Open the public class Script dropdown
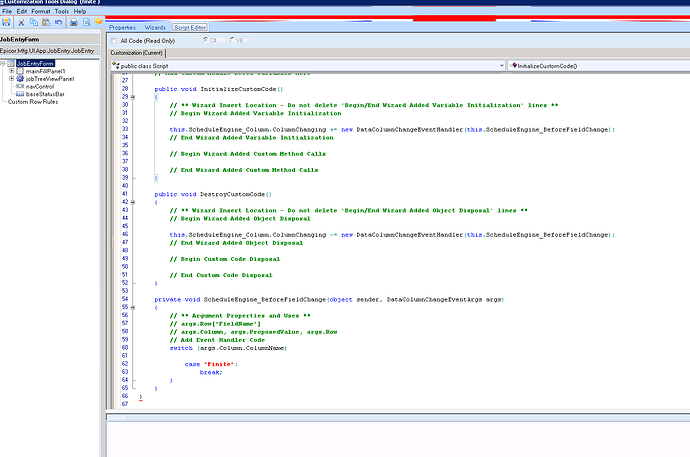This screenshot has height=457, width=690. tap(502, 66)
